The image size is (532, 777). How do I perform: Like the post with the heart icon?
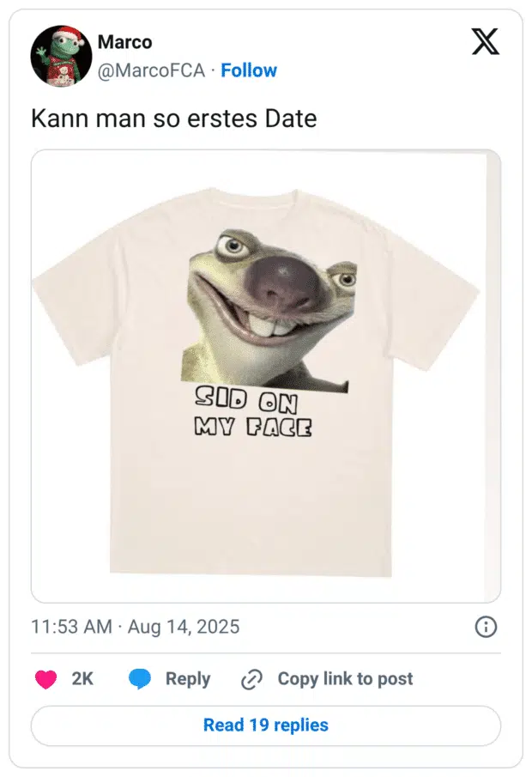[x=45, y=679]
